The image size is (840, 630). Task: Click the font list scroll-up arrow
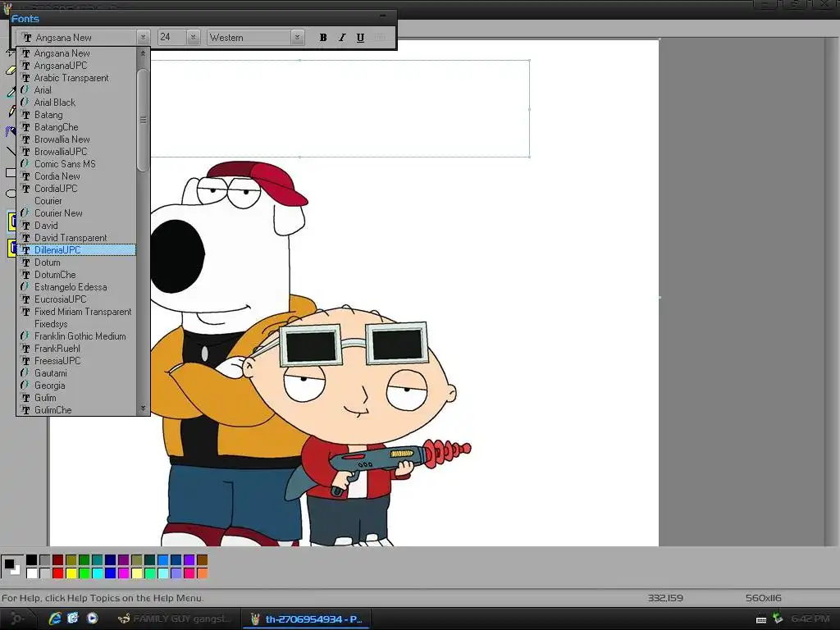pyautogui.click(x=143, y=53)
